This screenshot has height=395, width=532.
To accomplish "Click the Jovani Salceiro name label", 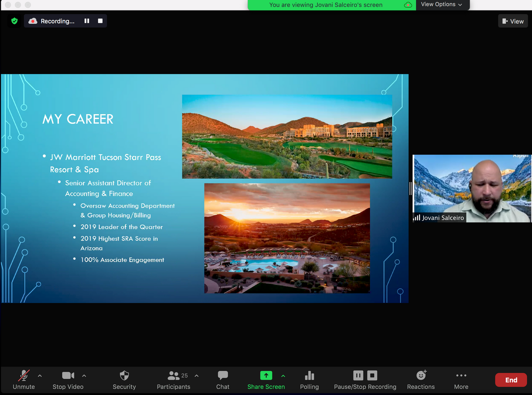I will click(443, 218).
